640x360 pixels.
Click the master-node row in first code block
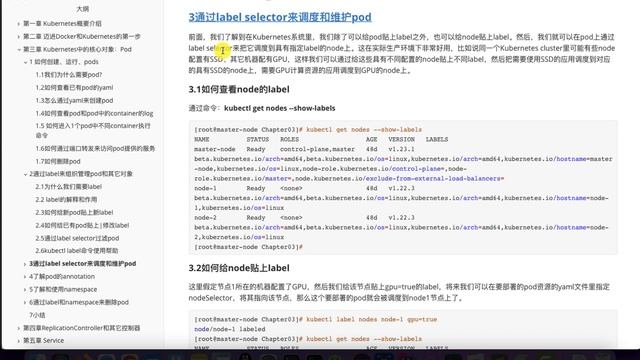304,149
